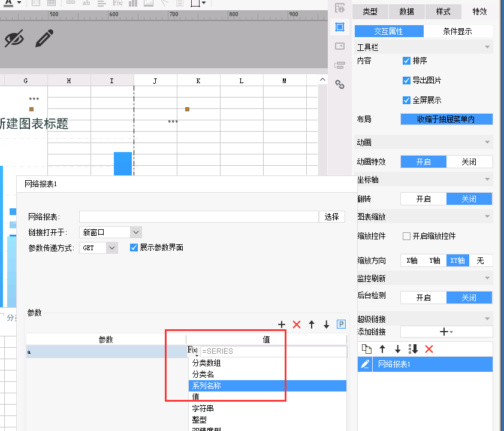Viewport: 504px width, 431px height.
Task: Select 分类名 from the value list
Action: (203, 374)
